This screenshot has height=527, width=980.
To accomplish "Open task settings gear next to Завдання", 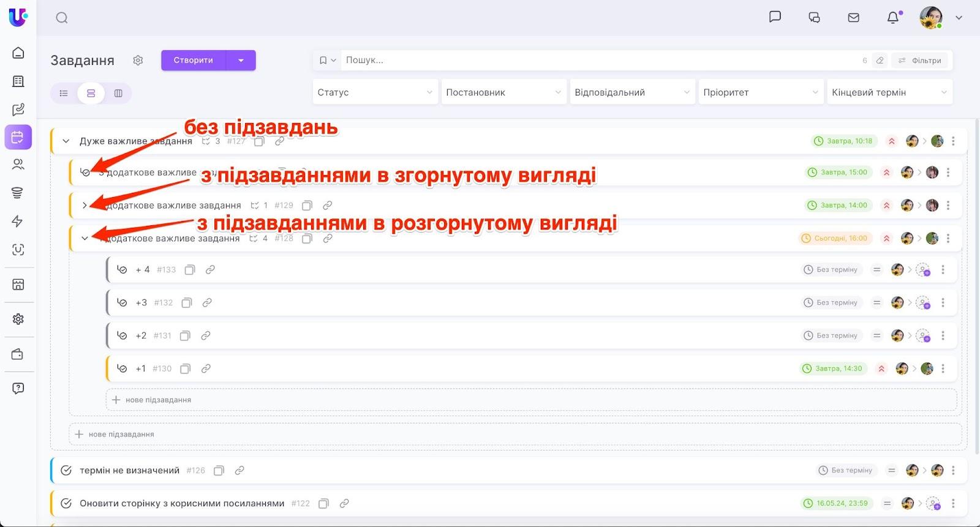I will [138, 60].
